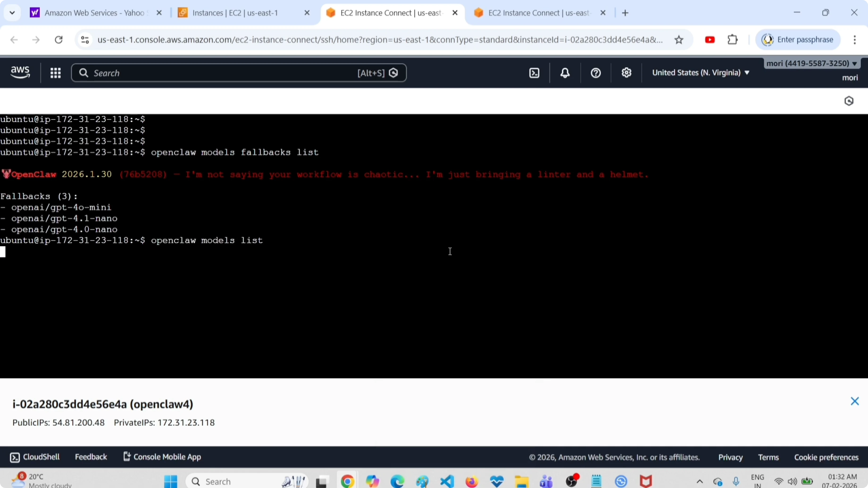
Task: Expand the mori account menu dropdown
Action: (811, 64)
